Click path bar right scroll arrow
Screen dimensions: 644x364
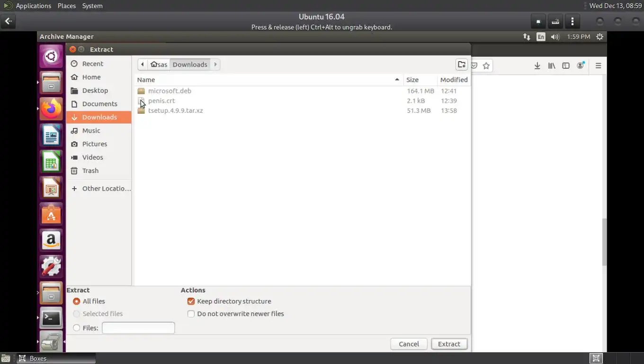pos(215,64)
